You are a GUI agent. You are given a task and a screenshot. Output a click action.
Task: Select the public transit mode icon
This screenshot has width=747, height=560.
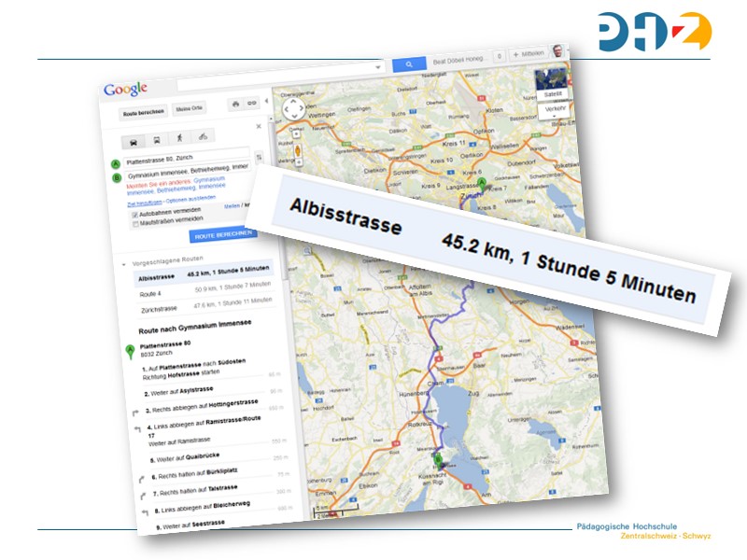pyautogui.click(x=157, y=140)
